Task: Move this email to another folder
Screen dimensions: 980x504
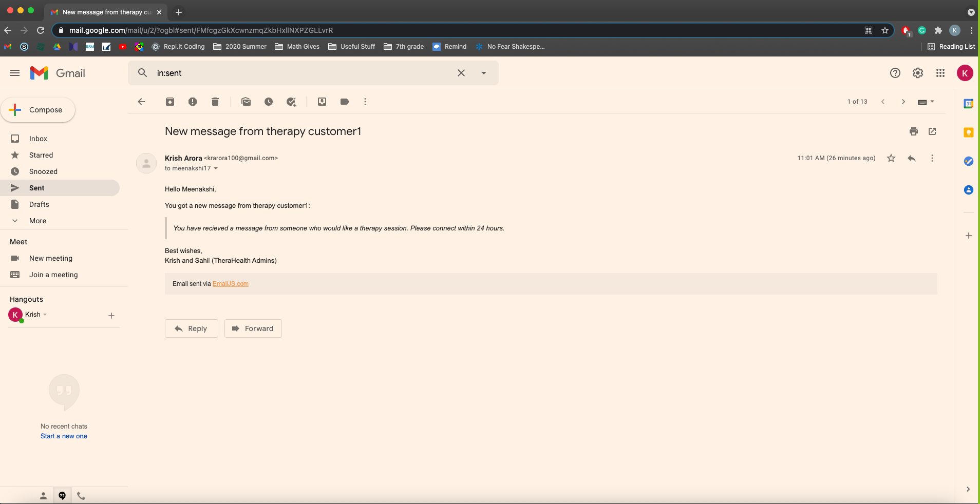Action: pyautogui.click(x=322, y=102)
